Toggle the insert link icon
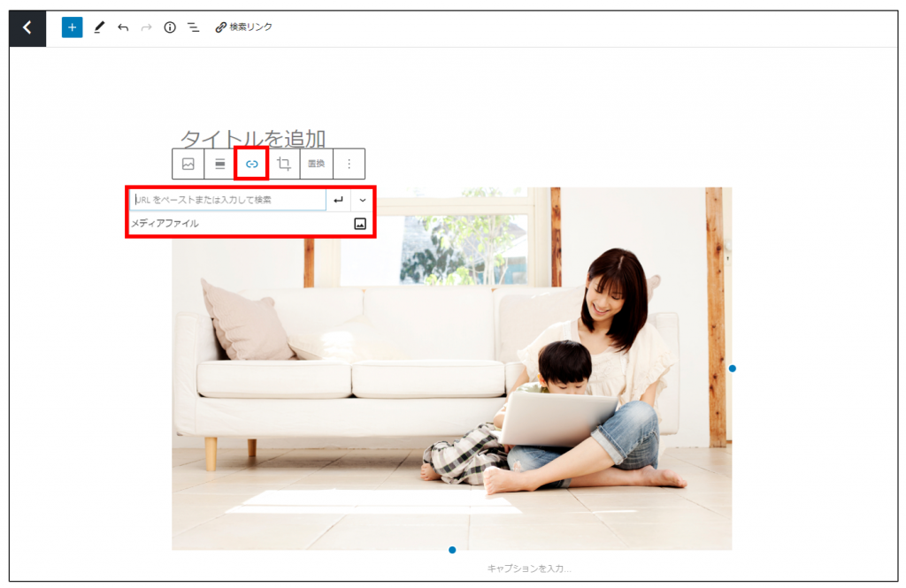Screen dimensions: 906x588 point(252,164)
